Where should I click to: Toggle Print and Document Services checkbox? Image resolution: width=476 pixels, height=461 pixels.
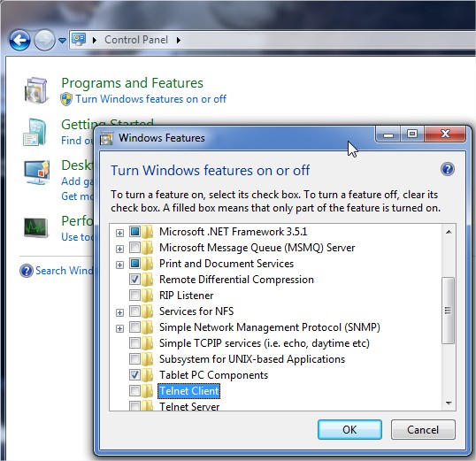(134, 264)
